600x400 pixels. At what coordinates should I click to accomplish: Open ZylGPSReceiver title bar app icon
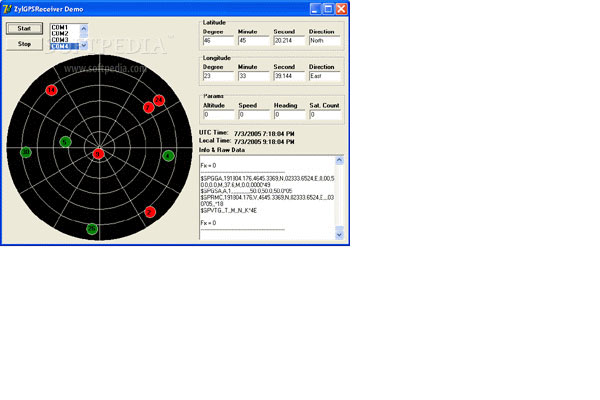(x=9, y=8)
